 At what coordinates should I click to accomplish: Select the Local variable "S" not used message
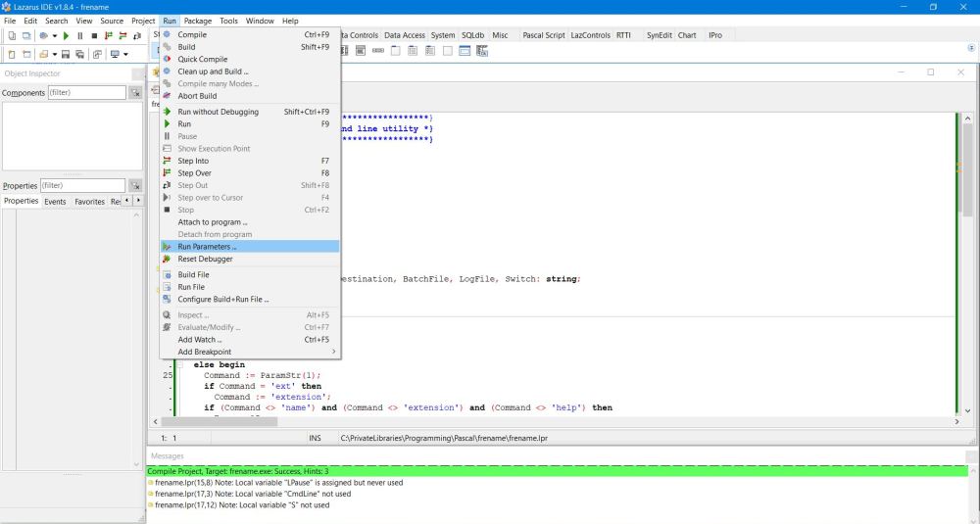(x=242, y=505)
